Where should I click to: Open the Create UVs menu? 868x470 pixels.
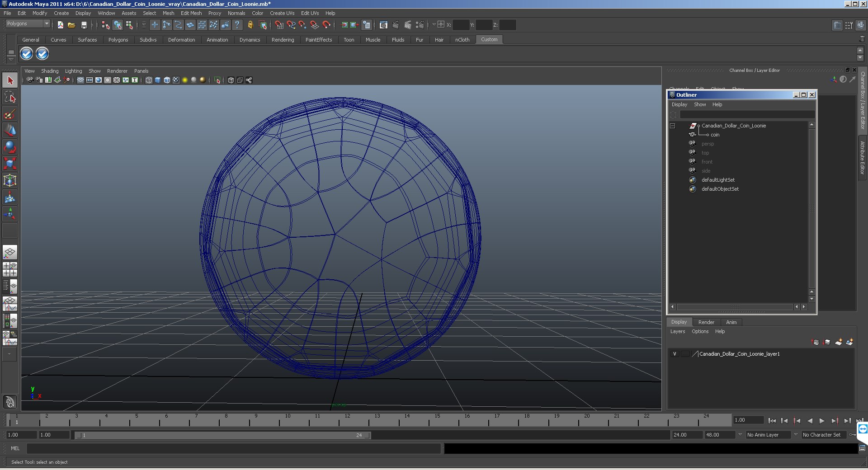(x=282, y=13)
